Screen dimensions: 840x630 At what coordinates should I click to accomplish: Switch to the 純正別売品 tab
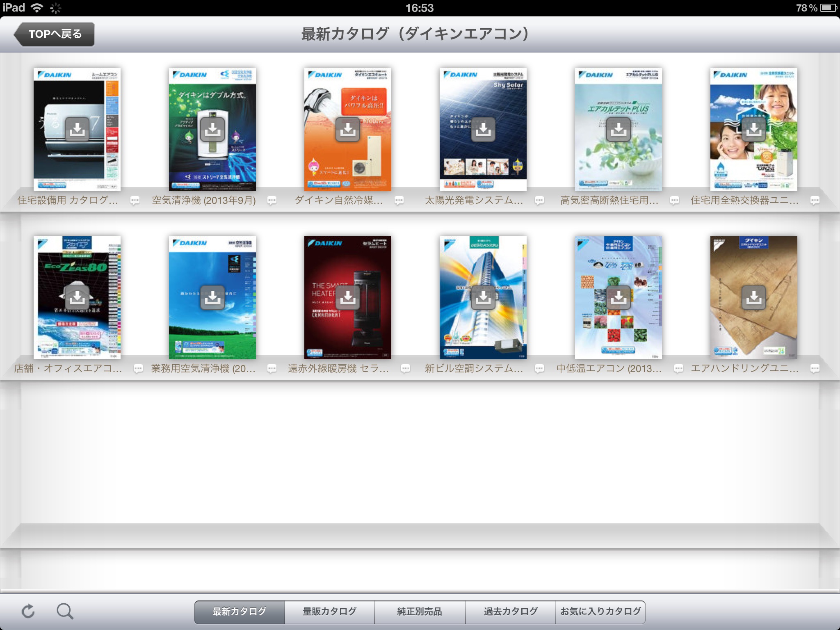click(x=420, y=612)
